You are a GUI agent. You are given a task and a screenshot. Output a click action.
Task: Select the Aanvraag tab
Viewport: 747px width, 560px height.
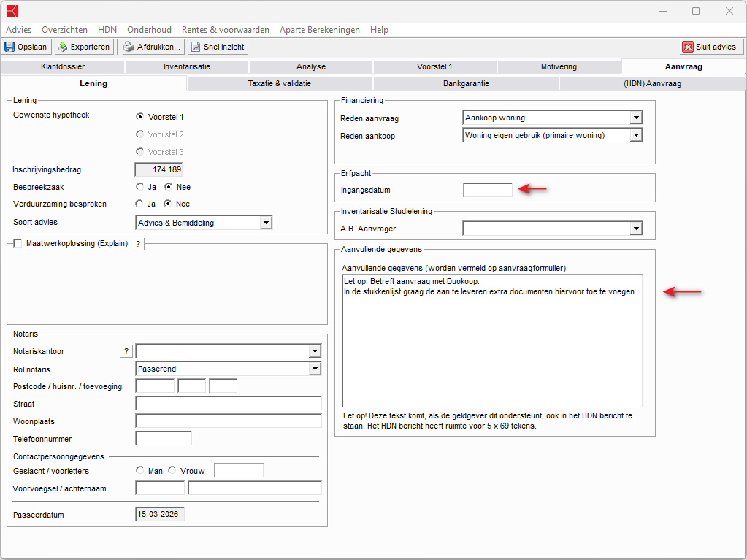[683, 66]
